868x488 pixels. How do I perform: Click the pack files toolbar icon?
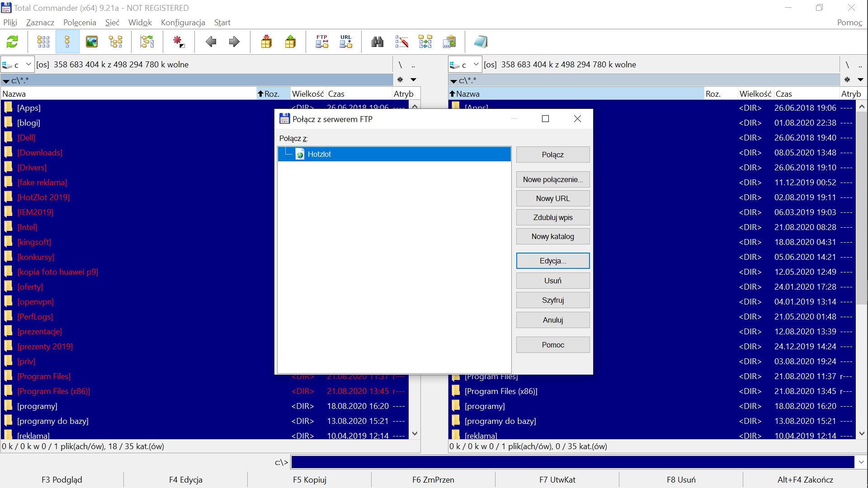point(266,42)
